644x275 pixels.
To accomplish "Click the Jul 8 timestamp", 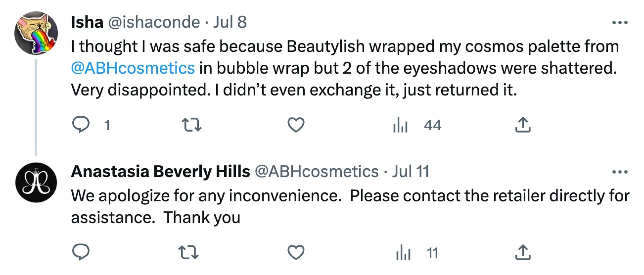I will click(230, 22).
